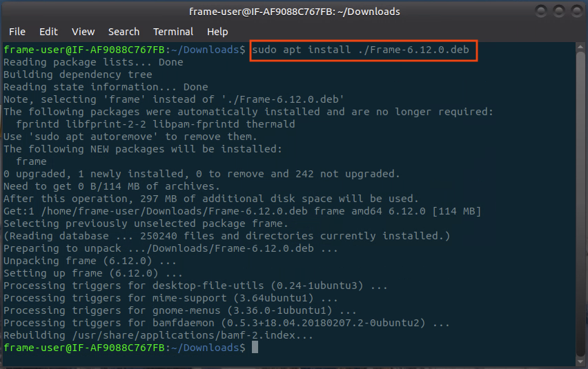The image size is (588, 369).
Task: Open the Search menu
Action: (124, 32)
